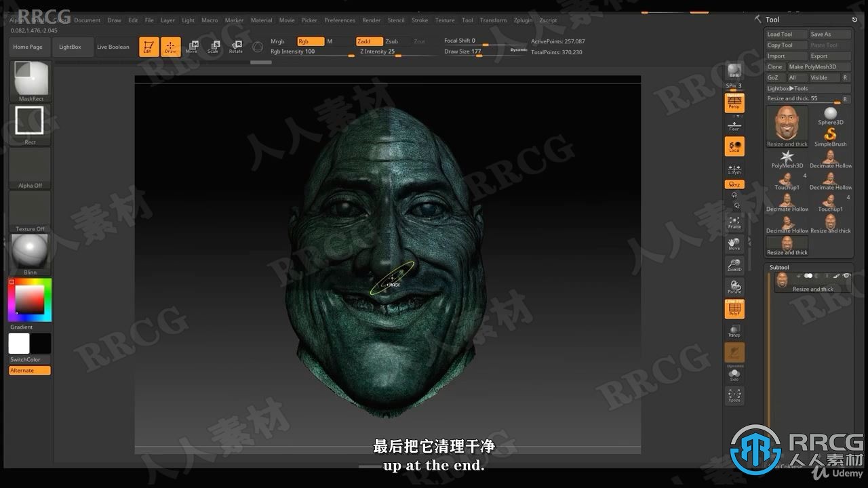Collapse the Subtool section header
The width and height of the screenshot is (868, 488).
[779, 267]
